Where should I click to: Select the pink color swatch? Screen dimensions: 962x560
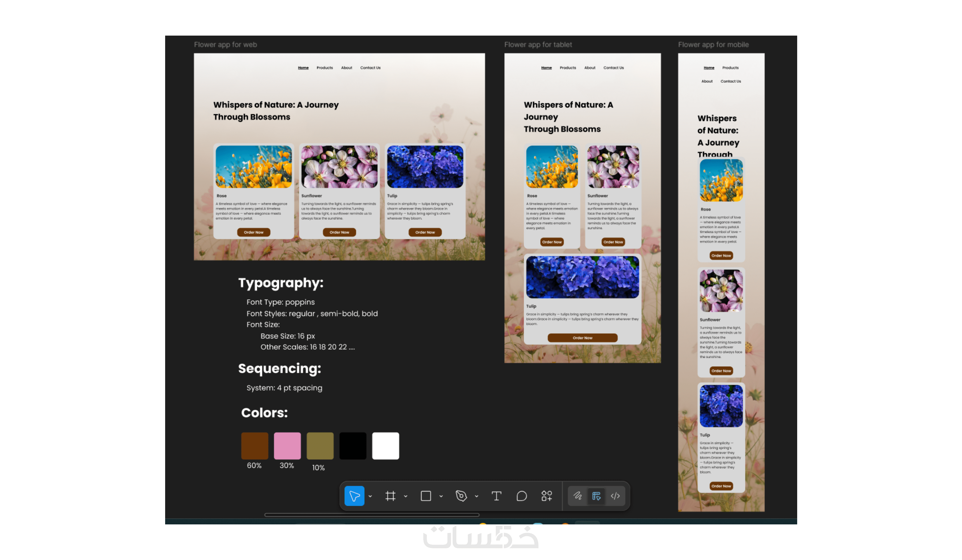pos(287,445)
